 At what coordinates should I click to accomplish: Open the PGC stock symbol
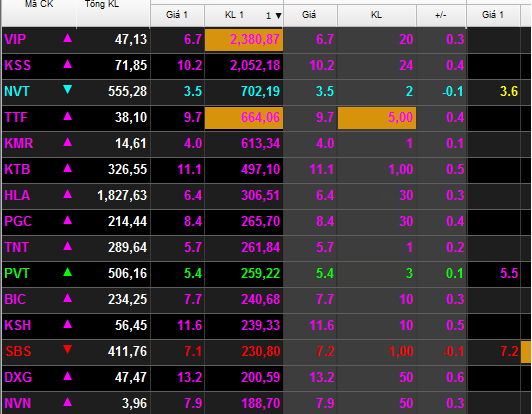[18, 221]
